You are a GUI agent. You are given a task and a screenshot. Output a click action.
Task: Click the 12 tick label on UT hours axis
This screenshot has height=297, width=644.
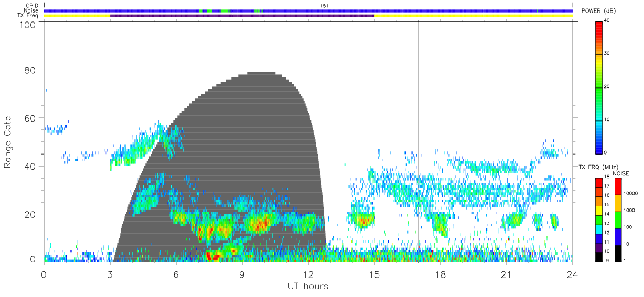[308, 274]
